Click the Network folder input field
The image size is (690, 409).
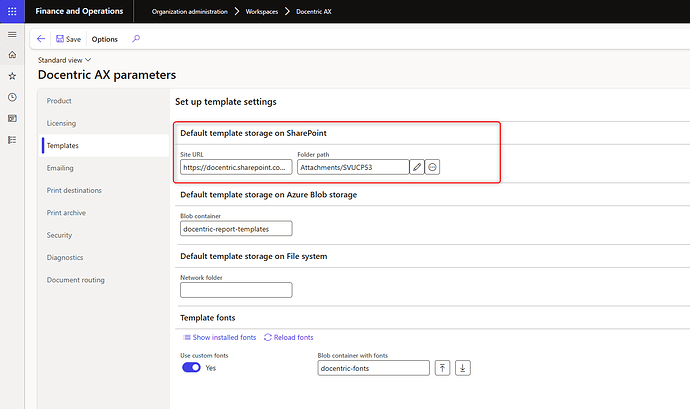236,290
